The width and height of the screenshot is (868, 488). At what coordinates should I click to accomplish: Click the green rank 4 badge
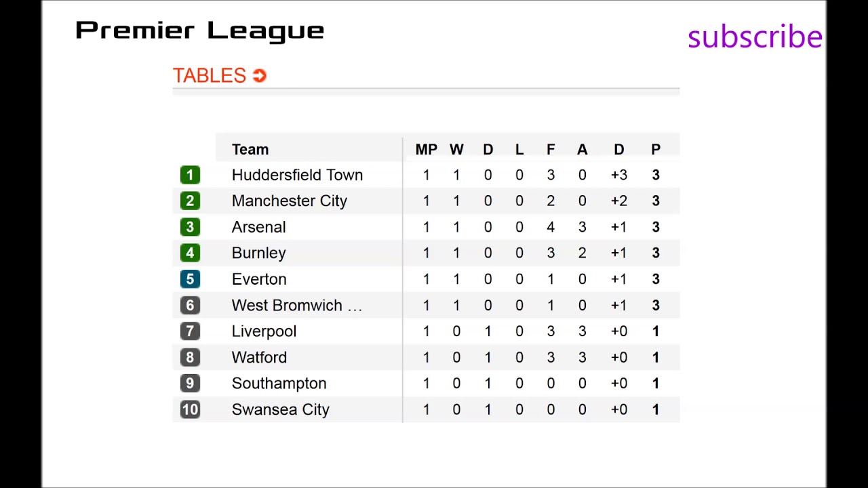[x=190, y=253]
